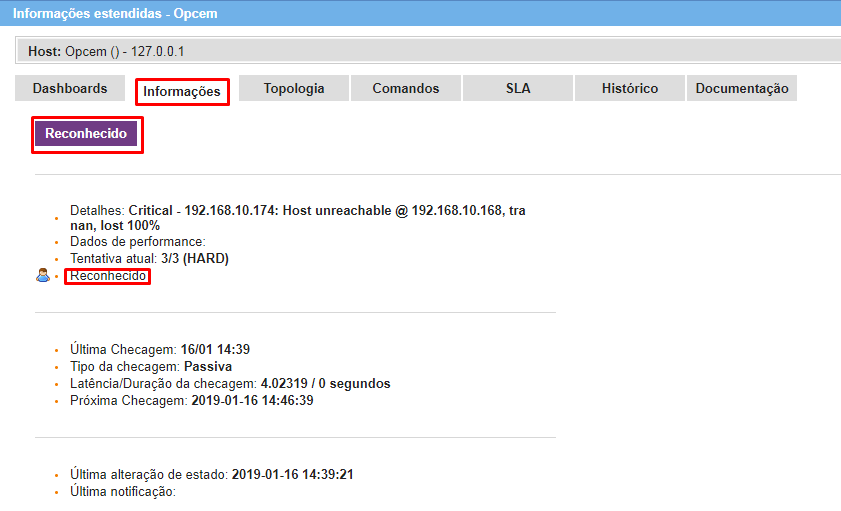Click the Última Checagem 16/01 14:39 entry

[x=160, y=350]
